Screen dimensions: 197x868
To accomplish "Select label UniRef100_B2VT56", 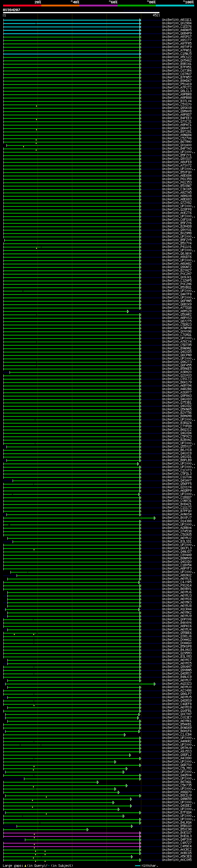I will point(177,413).
